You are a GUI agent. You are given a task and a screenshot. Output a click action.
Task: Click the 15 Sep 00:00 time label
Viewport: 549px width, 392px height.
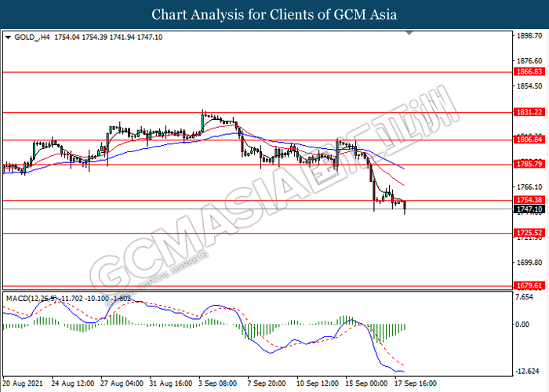click(366, 383)
